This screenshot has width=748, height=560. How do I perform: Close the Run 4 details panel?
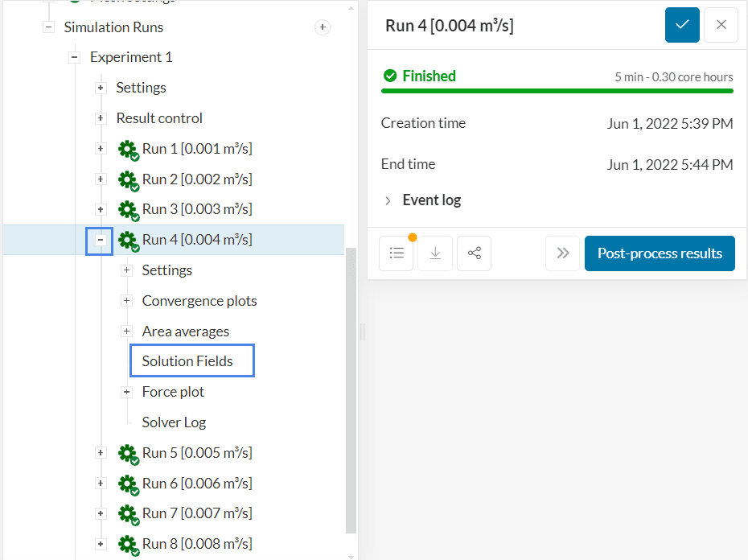click(x=721, y=25)
